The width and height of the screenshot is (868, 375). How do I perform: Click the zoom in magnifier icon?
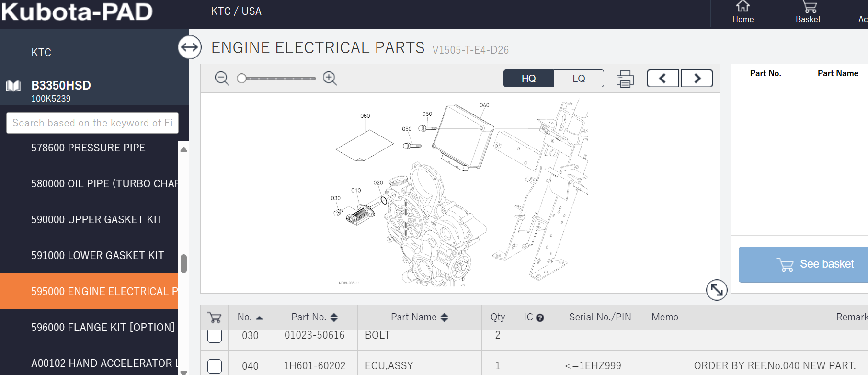pos(330,78)
